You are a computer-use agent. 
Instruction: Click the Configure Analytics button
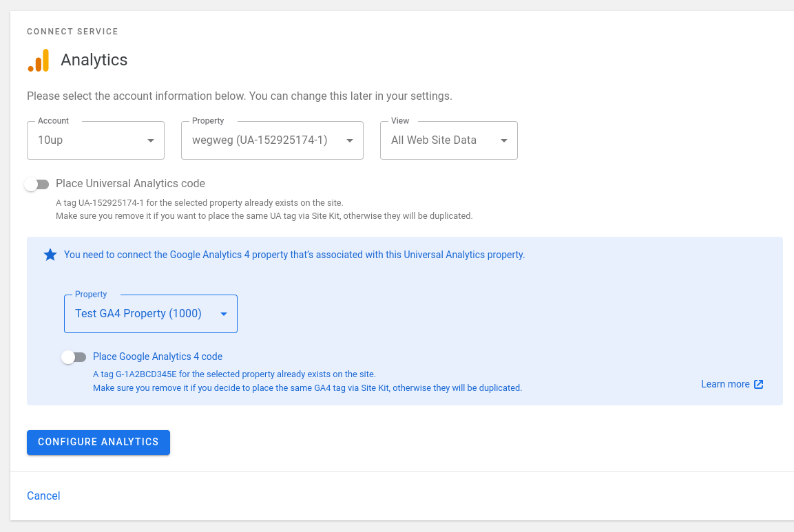tap(98, 443)
